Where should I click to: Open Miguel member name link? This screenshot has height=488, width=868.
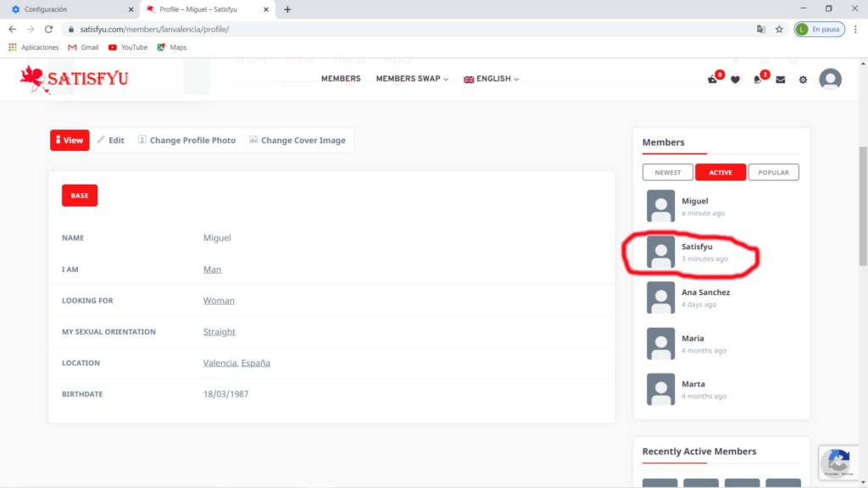click(x=695, y=201)
